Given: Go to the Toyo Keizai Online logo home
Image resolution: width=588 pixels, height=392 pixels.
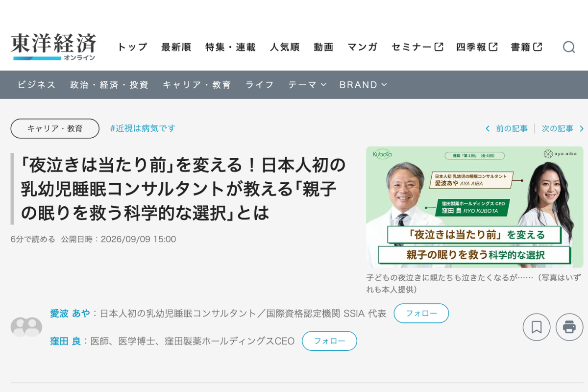Looking at the screenshot, I should 53,47.
